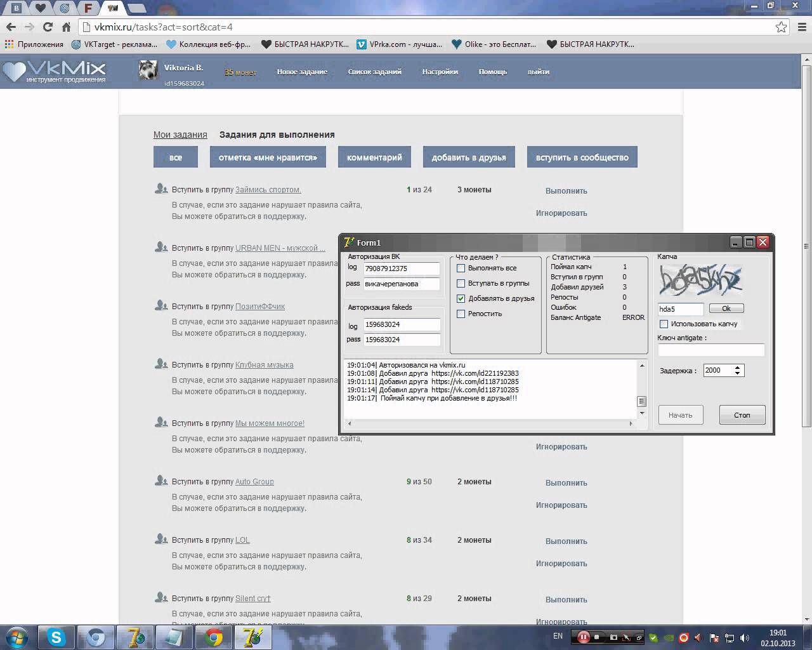Switch to the VK browser tab
The height and width of the screenshot is (650, 812).
(x=17, y=8)
